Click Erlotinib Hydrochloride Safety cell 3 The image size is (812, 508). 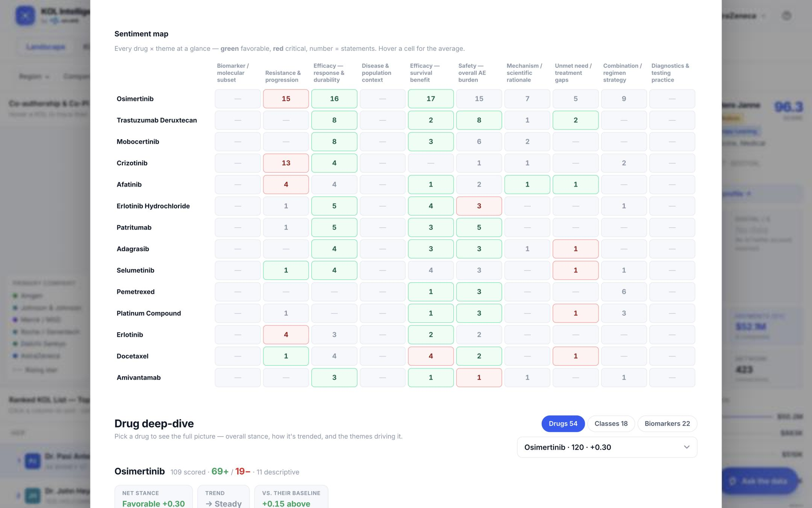coord(479,206)
